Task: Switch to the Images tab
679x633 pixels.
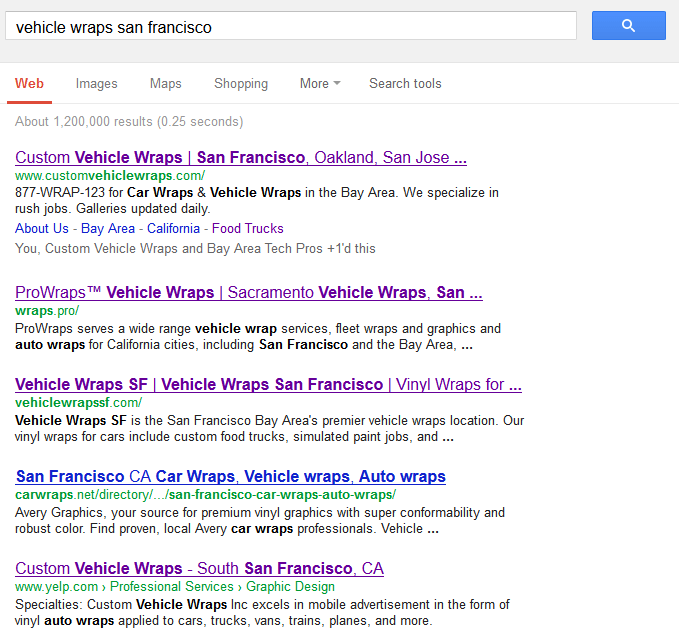Action: point(97,83)
